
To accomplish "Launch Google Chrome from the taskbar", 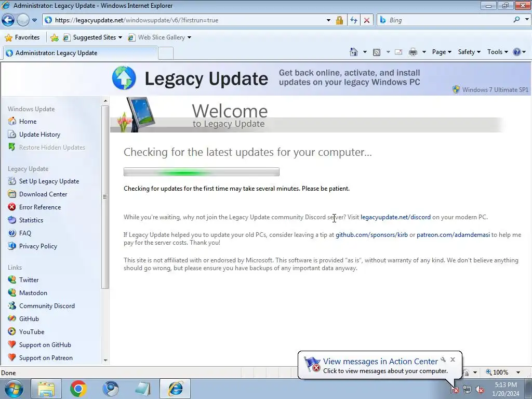I will click(x=78, y=389).
